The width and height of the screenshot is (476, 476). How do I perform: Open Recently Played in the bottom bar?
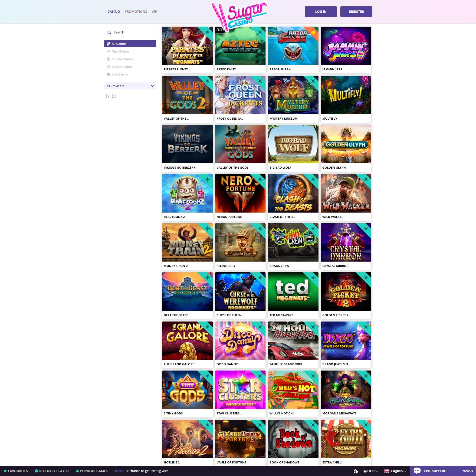(x=52, y=471)
